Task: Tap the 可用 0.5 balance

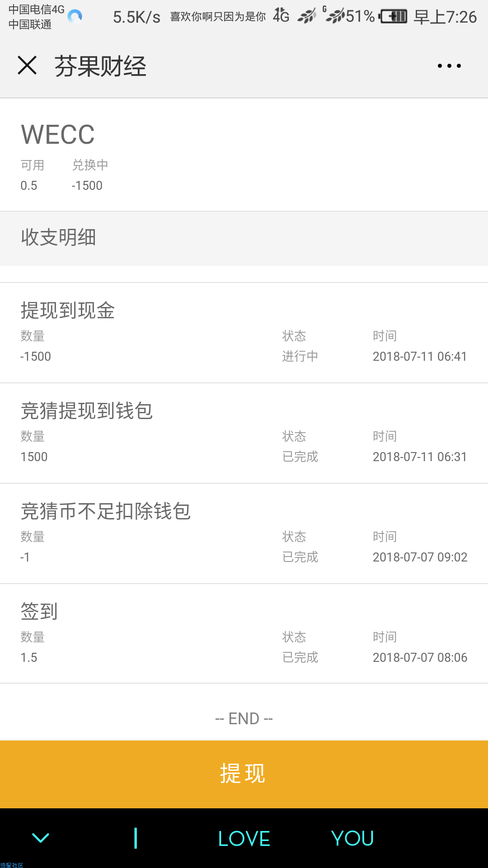Action: tap(32, 175)
